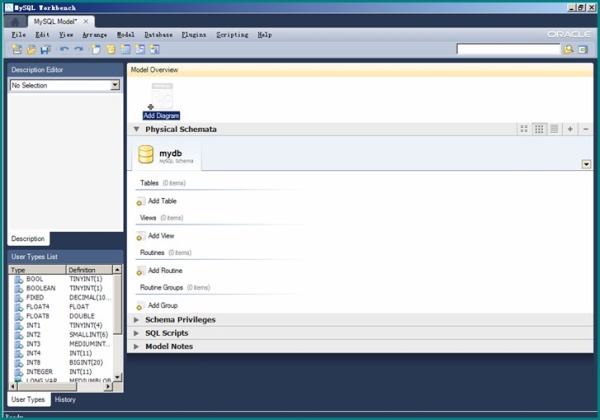
Task: Click the Add Group icon
Action: tap(141, 306)
